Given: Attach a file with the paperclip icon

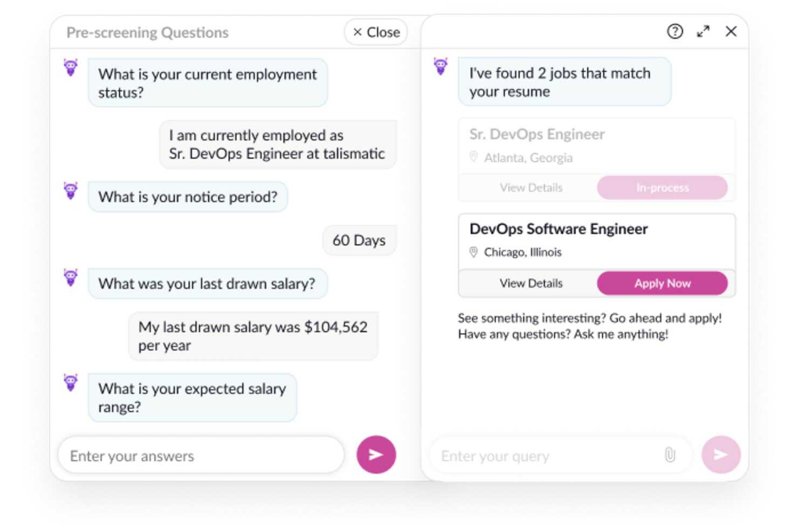Looking at the screenshot, I should coord(670,455).
